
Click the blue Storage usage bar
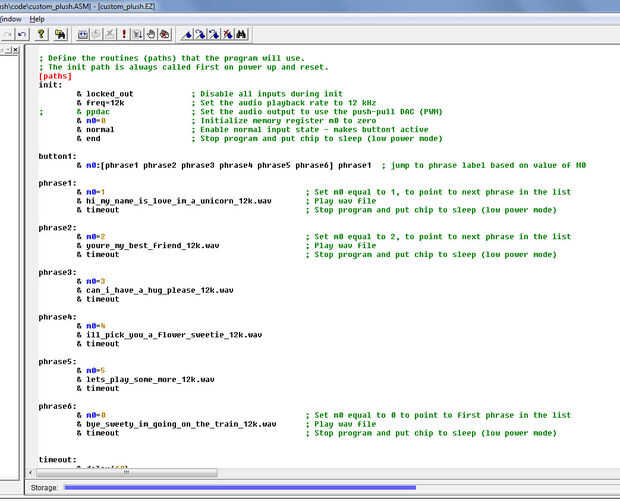click(240, 488)
